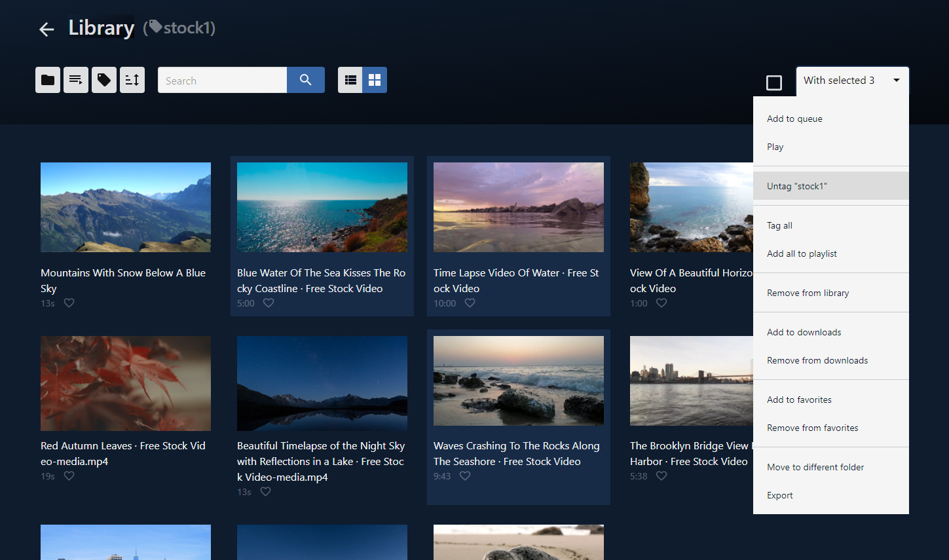Open the blue sea coastline thumbnail
949x560 pixels.
pos(322,207)
